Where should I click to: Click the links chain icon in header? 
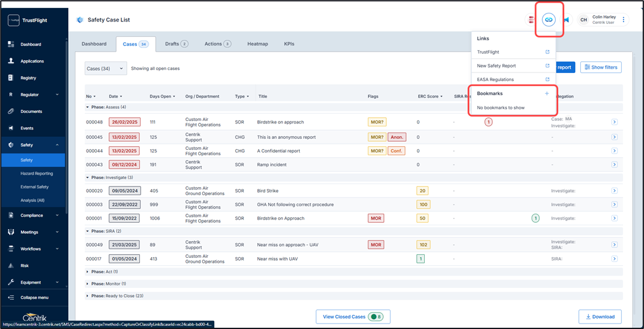pyautogui.click(x=548, y=20)
